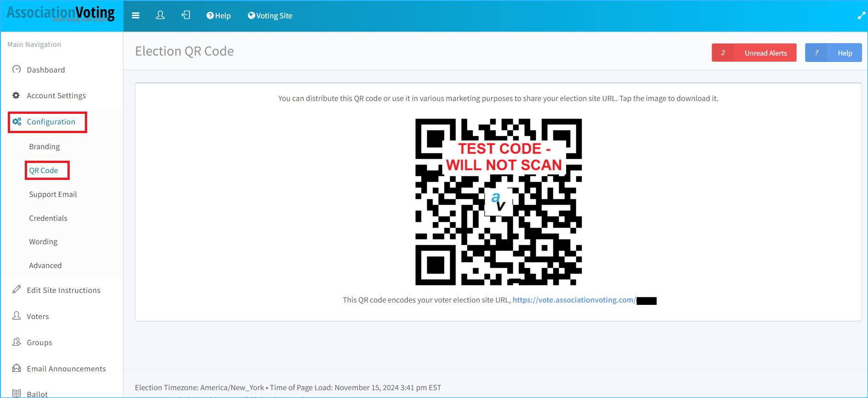Click the Ballot icon in sidebar
This screenshot has height=398, width=868.
pyautogui.click(x=17, y=393)
